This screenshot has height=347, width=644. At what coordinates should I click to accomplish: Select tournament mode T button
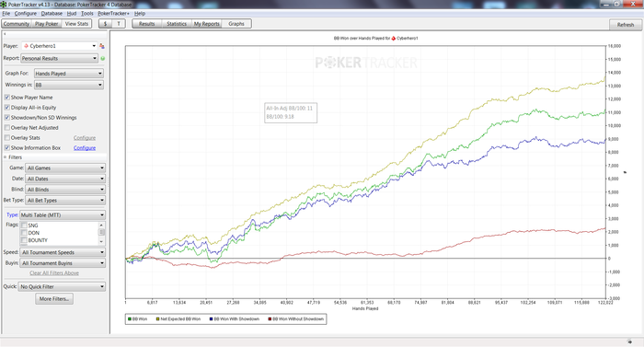point(119,24)
